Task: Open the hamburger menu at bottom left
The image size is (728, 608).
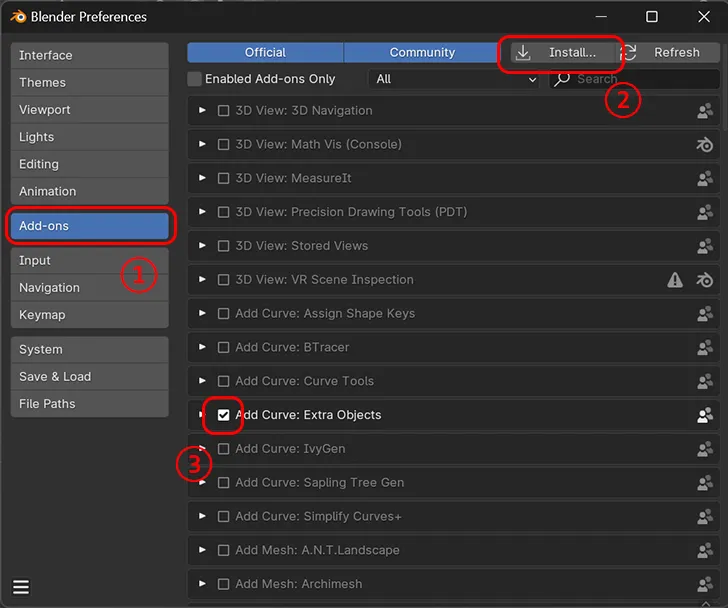Action: pos(21,587)
